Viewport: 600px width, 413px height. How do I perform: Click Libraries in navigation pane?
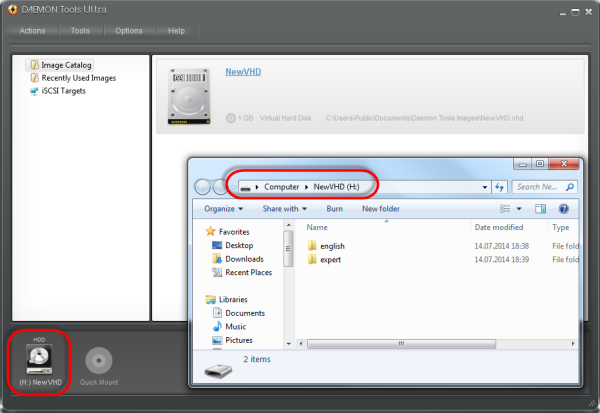233,300
